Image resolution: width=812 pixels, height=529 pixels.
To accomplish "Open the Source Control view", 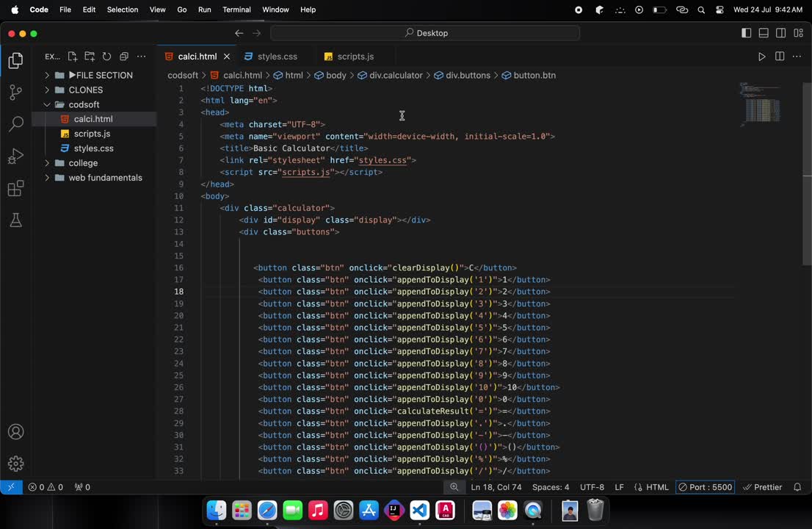I will (15, 93).
